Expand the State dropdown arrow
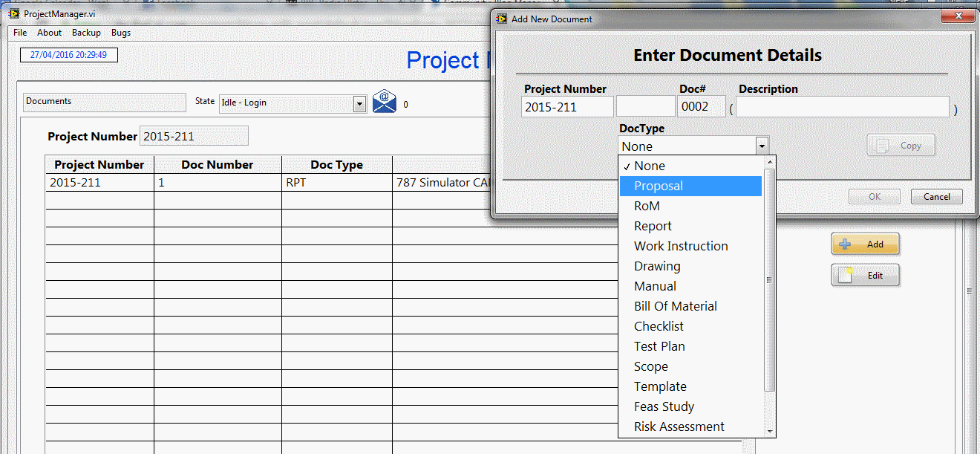980x454 pixels. pos(359,103)
